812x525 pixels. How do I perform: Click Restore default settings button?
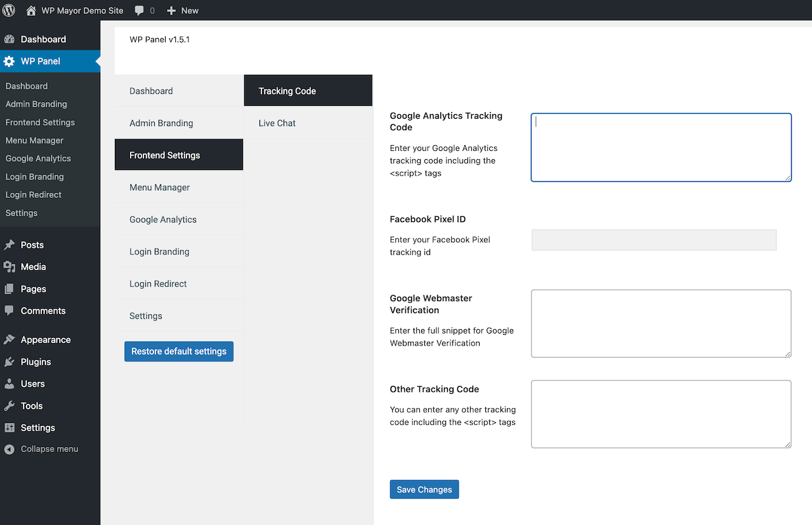click(x=179, y=351)
